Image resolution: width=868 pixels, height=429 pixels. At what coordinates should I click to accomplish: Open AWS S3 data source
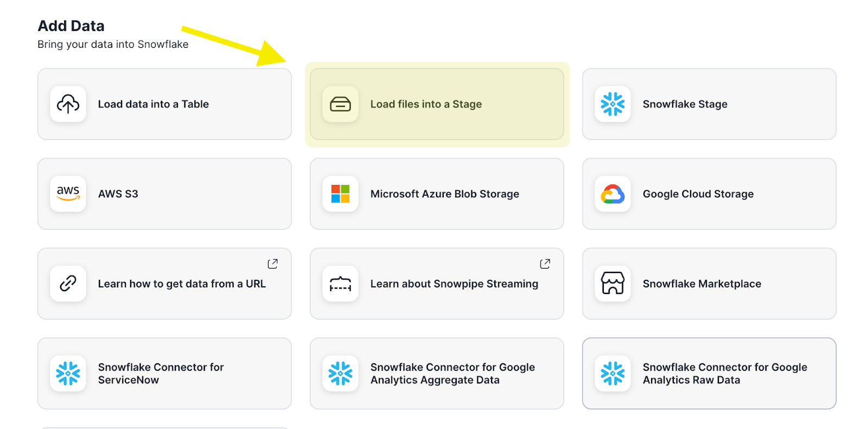164,194
